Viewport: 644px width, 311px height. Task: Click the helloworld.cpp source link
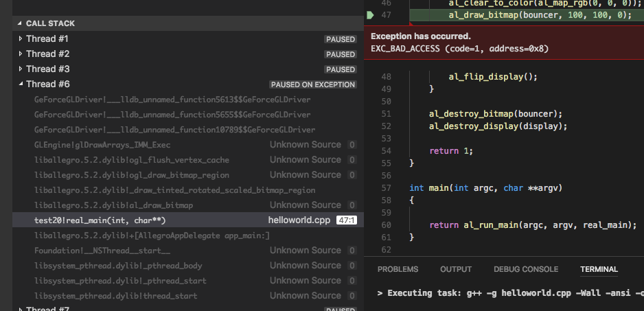point(299,220)
